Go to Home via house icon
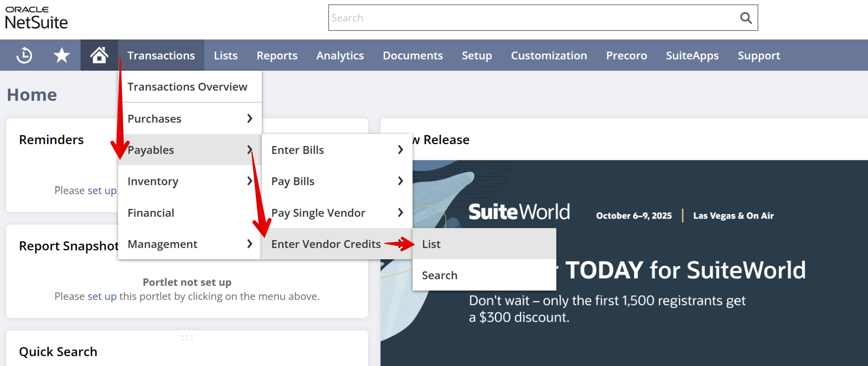The image size is (868, 366). [x=99, y=55]
